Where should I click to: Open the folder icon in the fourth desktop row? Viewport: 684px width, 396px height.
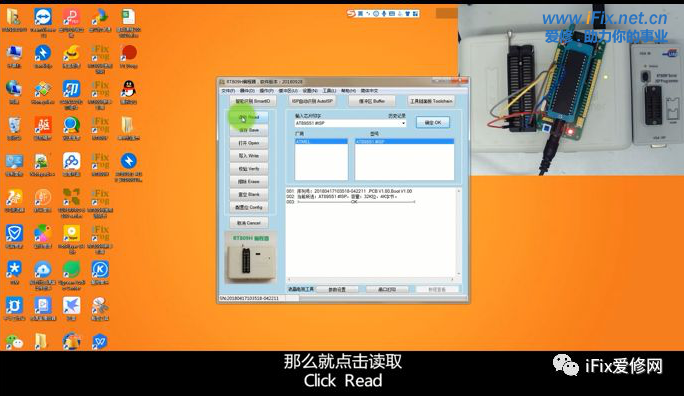tap(128, 129)
